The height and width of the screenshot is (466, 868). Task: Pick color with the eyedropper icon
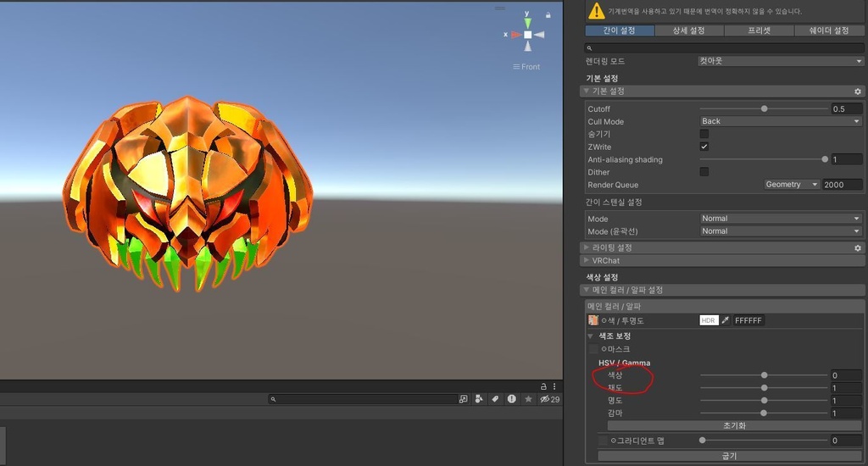(726, 320)
